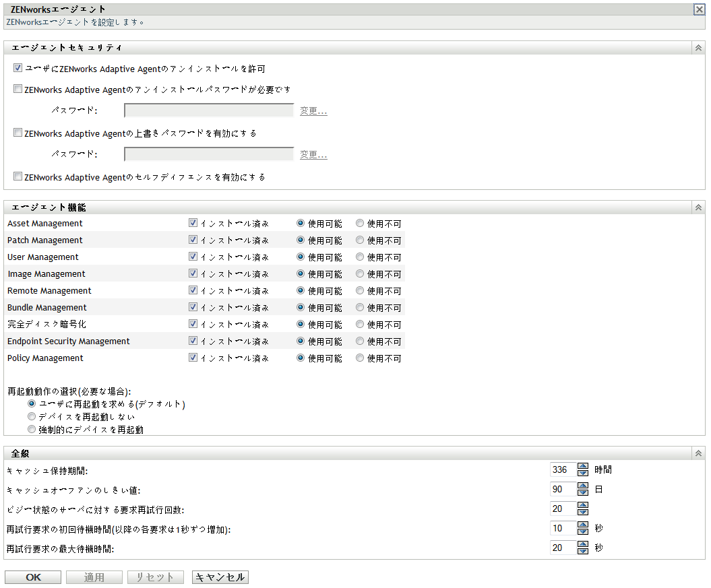The image size is (711, 588).
Task: Select 使用不可 for Endpoint Security Management
Action: [x=360, y=341]
